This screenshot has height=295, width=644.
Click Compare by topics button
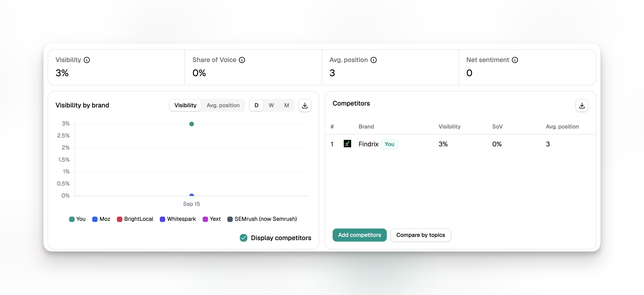421,235
